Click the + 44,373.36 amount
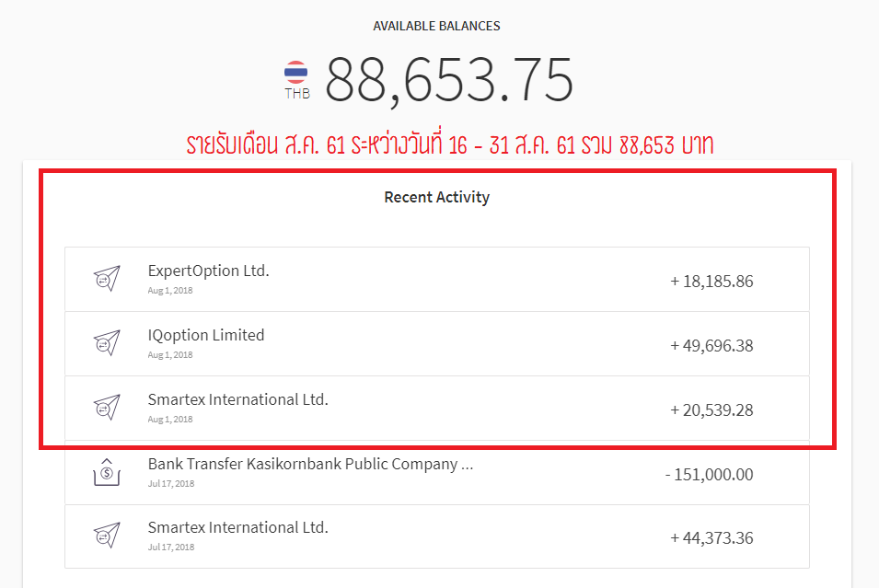The height and width of the screenshot is (588, 879). tap(711, 538)
